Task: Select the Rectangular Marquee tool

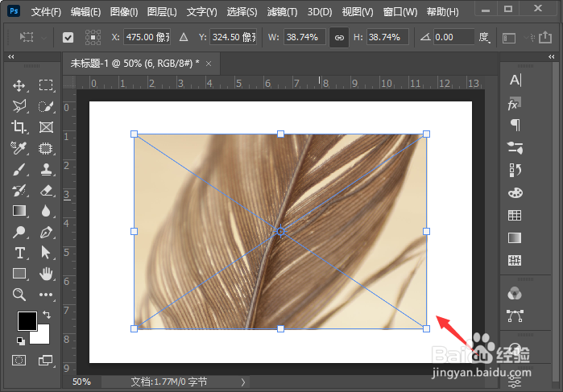Action: point(46,85)
